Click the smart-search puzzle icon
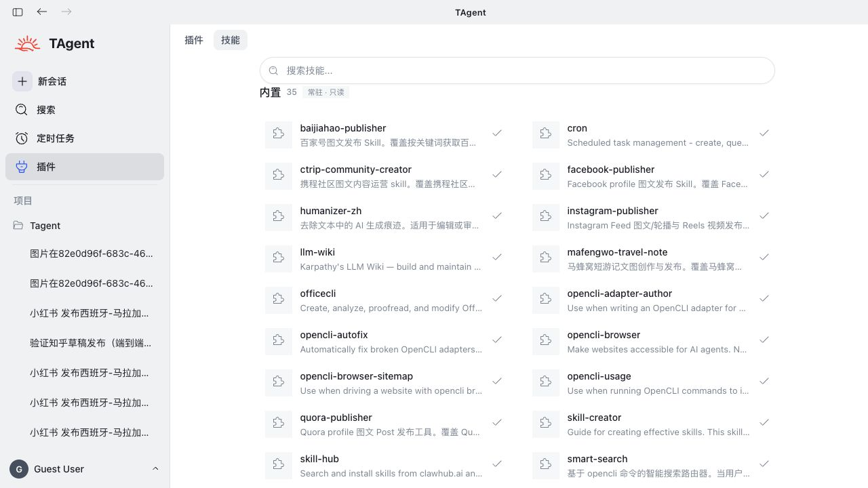This screenshot has width=868, height=488. (545, 466)
